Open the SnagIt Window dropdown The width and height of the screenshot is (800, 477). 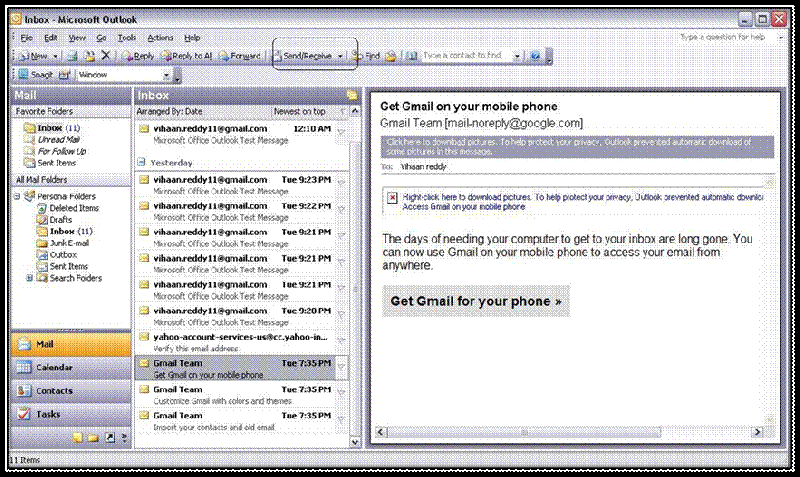pyautogui.click(x=166, y=75)
